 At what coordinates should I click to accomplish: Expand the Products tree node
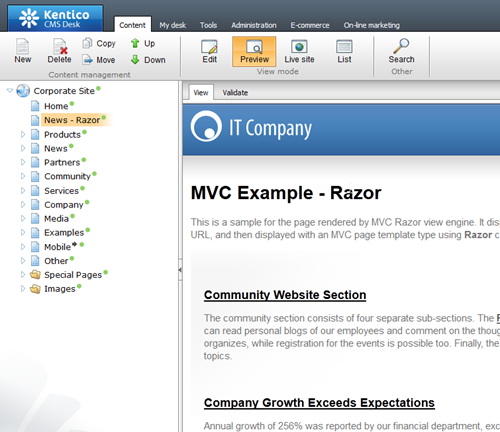[x=23, y=134]
